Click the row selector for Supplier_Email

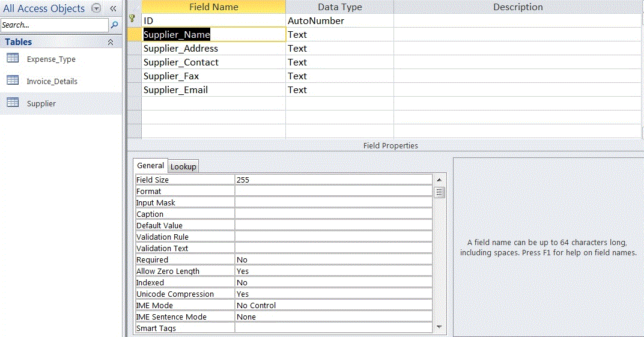pos(135,90)
